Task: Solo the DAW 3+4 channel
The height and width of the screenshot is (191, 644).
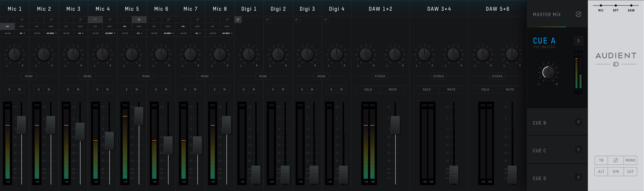Action: pos(427,90)
